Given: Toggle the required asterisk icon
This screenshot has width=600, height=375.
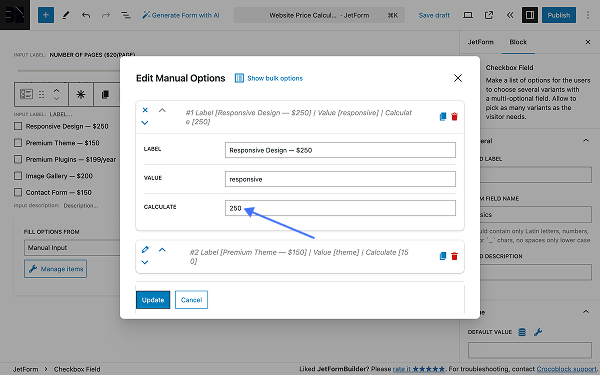Looking at the screenshot, I should coord(81,94).
